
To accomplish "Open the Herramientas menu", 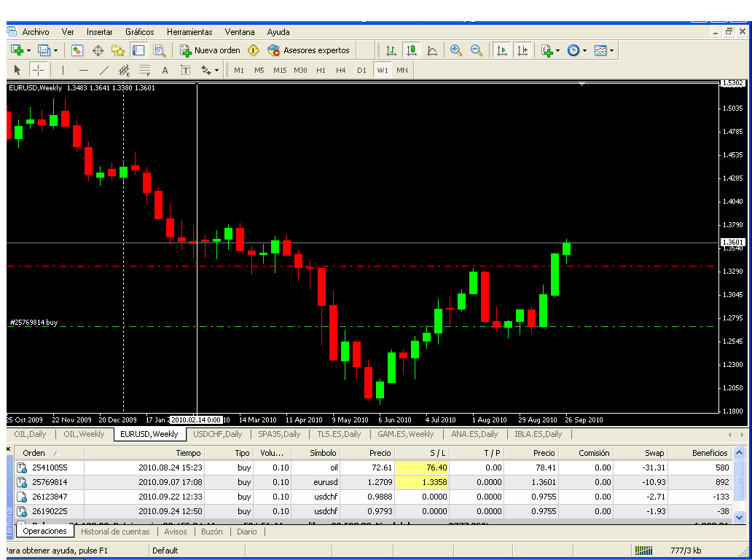I will click(x=189, y=32).
